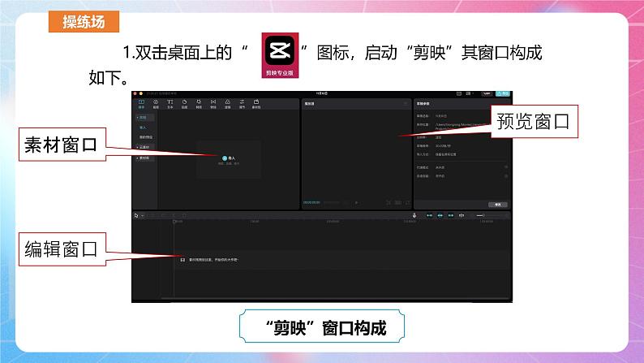Collapse the 本地 local section arrow
Viewport: 644px width, 363px height.
tap(137, 118)
